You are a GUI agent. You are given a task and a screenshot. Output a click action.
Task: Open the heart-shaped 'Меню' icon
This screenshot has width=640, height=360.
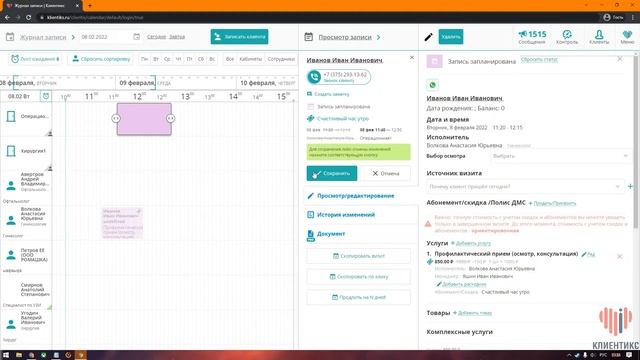pos(627,37)
